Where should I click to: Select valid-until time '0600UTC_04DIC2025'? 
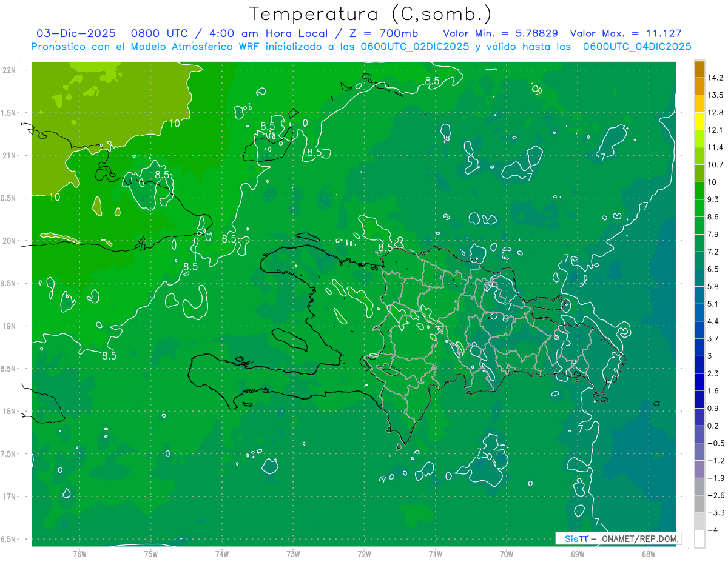[x=637, y=47]
